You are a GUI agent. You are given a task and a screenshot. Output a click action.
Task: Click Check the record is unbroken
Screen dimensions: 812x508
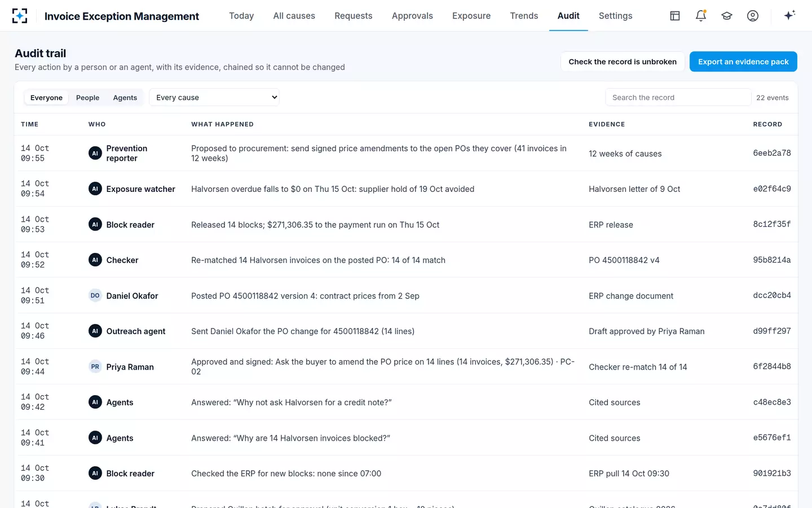click(623, 62)
